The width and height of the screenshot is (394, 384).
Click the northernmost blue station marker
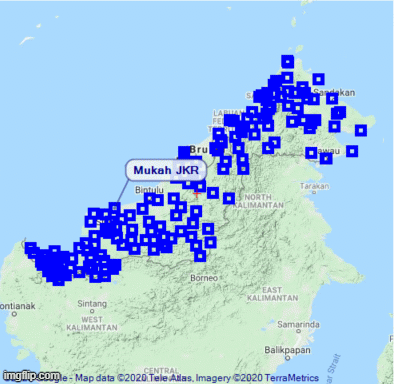(287, 62)
